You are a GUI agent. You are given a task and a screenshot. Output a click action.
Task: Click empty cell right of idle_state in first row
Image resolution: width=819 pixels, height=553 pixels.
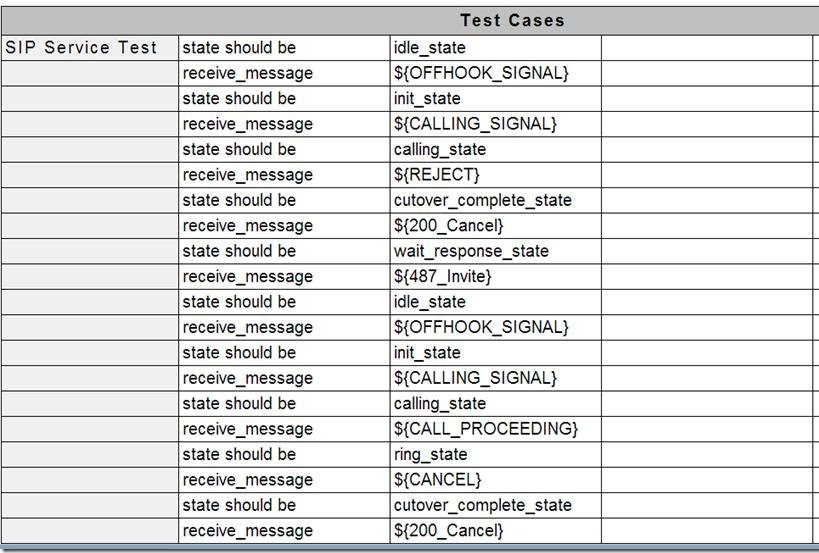pyautogui.click(x=706, y=47)
